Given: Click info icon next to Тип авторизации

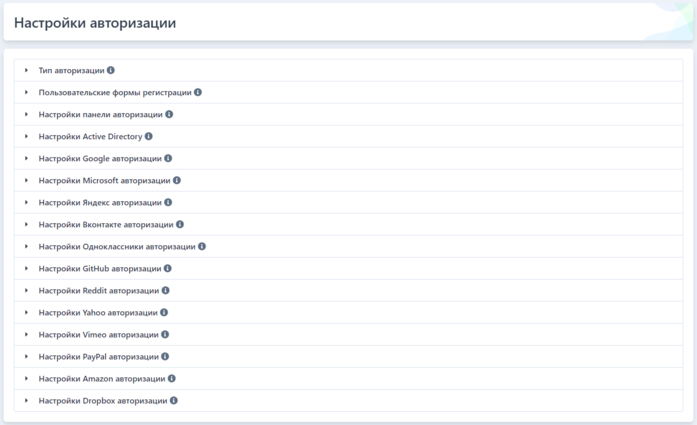Looking at the screenshot, I should pos(111,71).
